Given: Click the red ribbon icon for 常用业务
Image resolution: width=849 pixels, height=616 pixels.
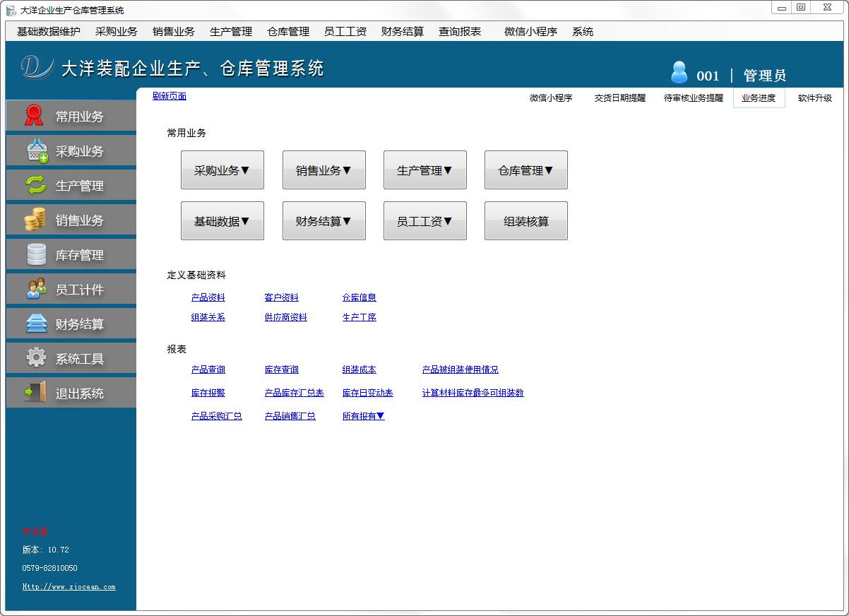Looking at the screenshot, I should [x=35, y=115].
